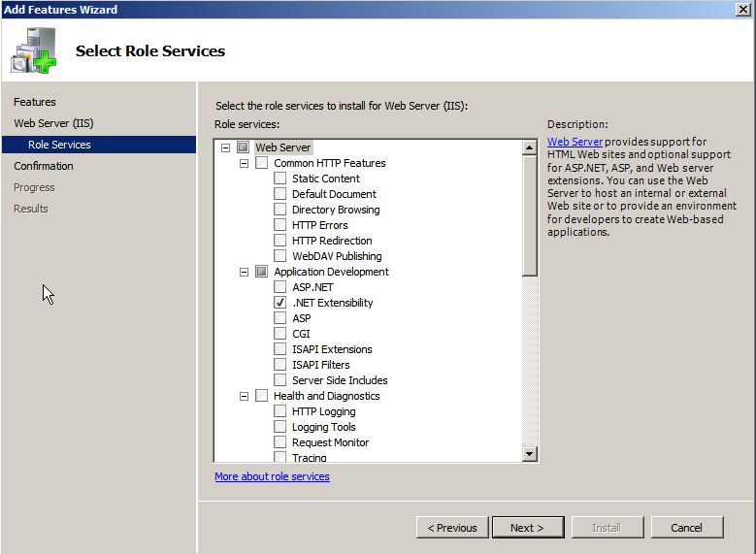
Task: Collapse Application Development node
Action: pyautogui.click(x=244, y=272)
